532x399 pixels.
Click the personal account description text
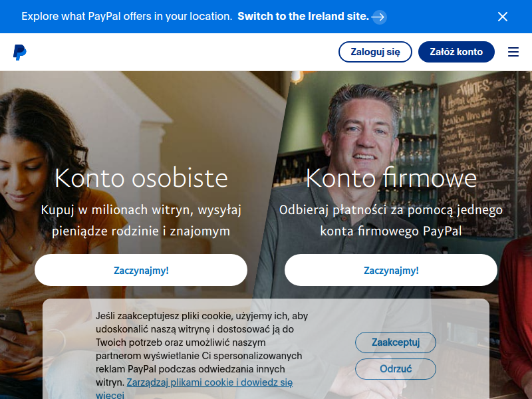pyautogui.click(x=141, y=220)
